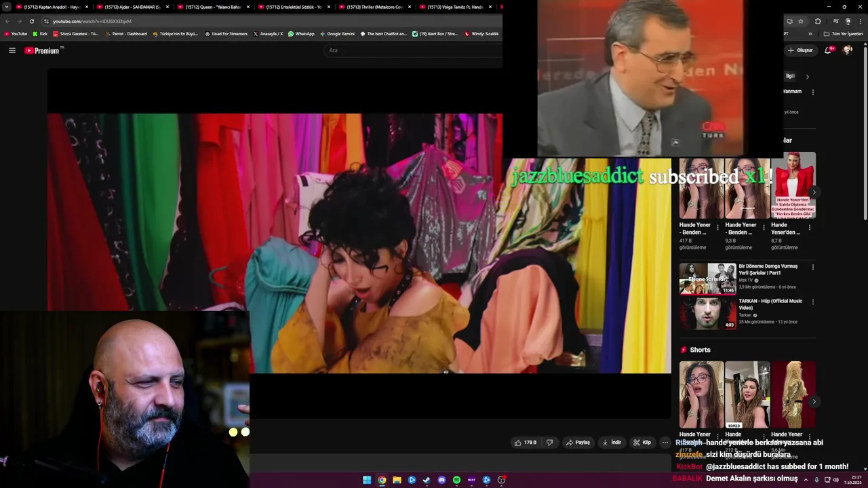Select the İlgili filter chip
This screenshot has width=868, height=488.
pos(790,76)
